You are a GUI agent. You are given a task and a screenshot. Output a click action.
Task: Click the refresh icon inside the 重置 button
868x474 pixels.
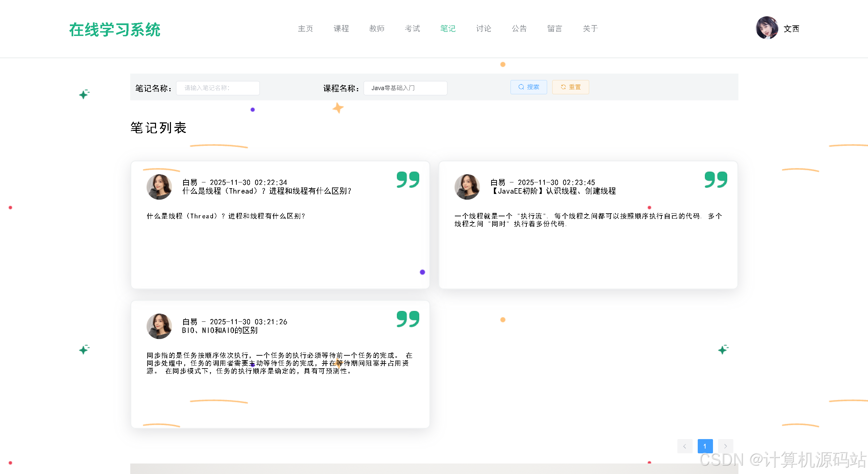pyautogui.click(x=563, y=87)
